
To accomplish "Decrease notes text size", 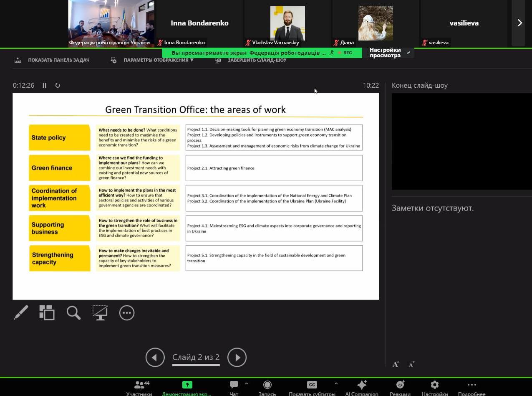I will pyautogui.click(x=411, y=365).
